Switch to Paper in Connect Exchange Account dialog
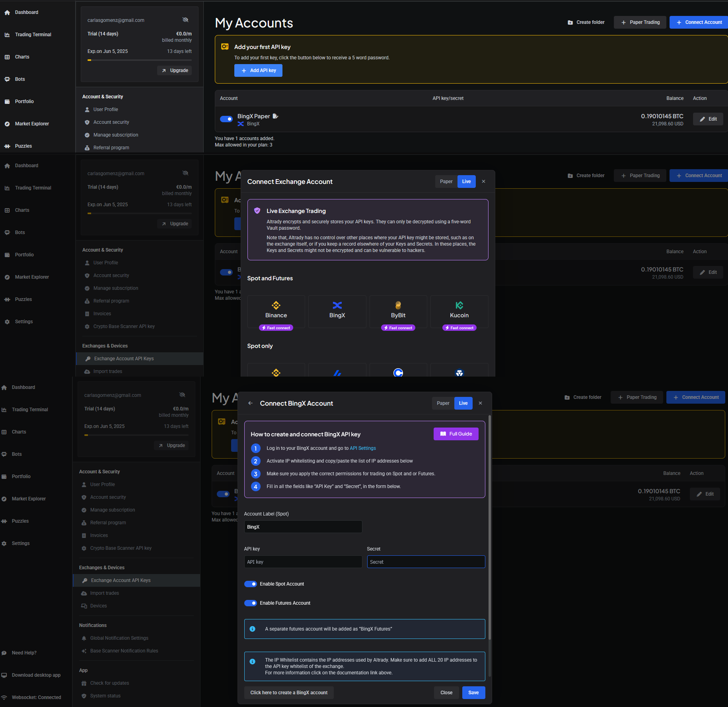The width and height of the screenshot is (728, 707). click(446, 182)
